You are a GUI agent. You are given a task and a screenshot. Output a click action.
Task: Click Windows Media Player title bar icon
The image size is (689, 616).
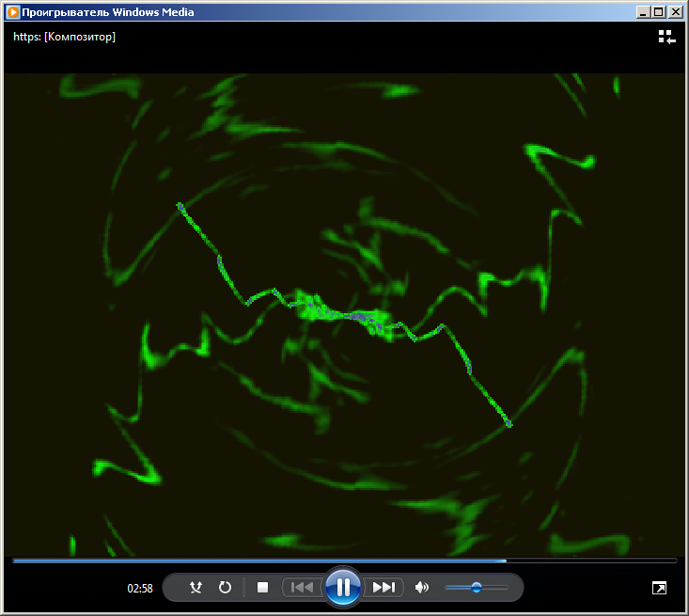tap(13, 12)
